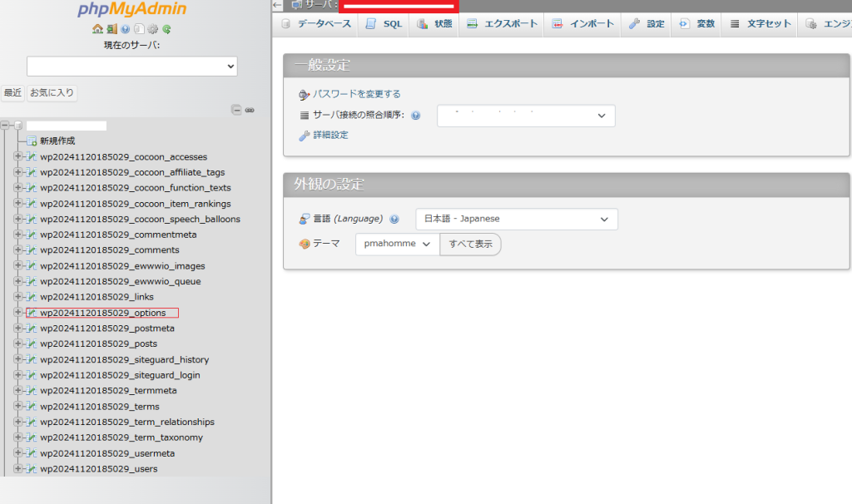Open navigation panel settings gear icon

pyautogui.click(x=153, y=29)
